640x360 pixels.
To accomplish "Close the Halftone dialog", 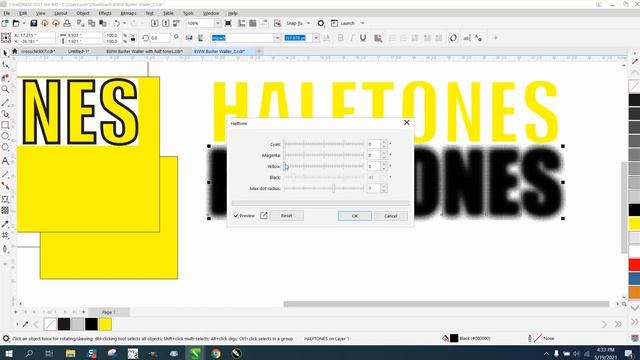I will [x=407, y=122].
